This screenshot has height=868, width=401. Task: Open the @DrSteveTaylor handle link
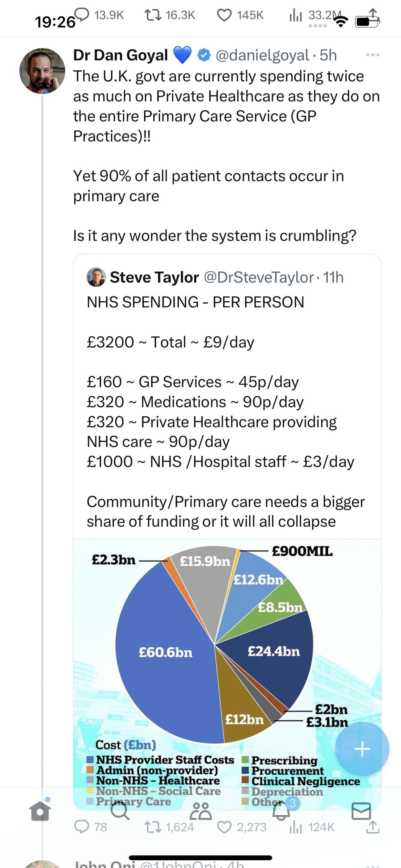point(259,277)
